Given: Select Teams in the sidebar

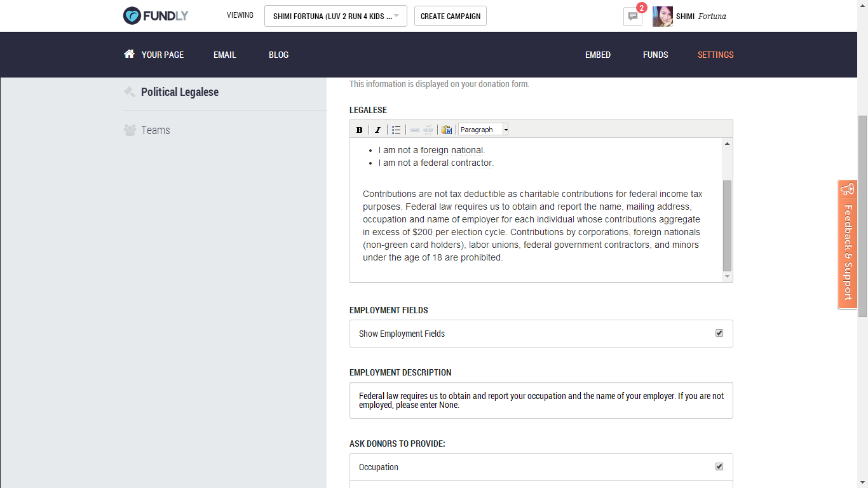Looking at the screenshot, I should [x=156, y=130].
